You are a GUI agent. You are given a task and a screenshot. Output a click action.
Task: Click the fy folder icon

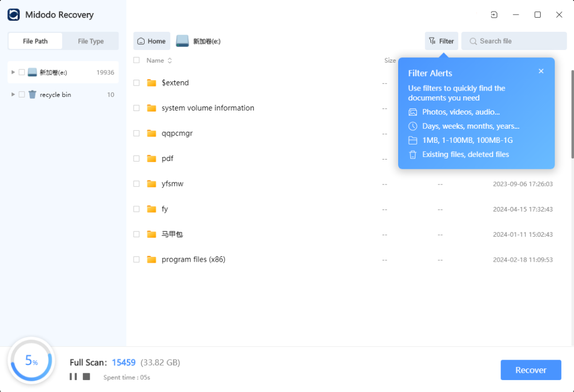pos(151,209)
